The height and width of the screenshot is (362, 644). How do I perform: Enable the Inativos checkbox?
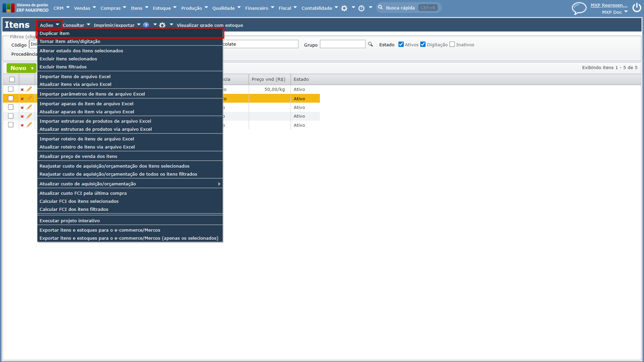(452, 44)
